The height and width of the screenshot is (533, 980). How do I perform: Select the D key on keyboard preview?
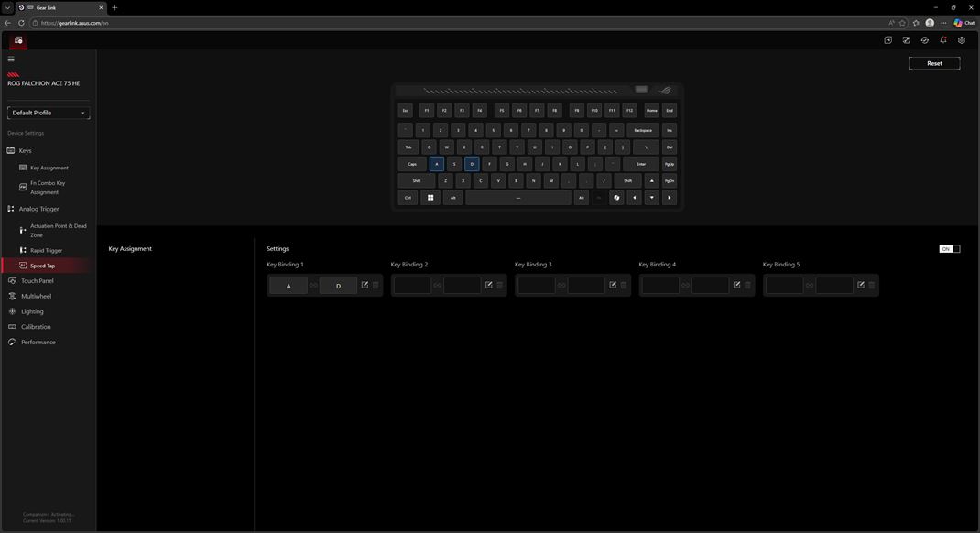click(472, 164)
